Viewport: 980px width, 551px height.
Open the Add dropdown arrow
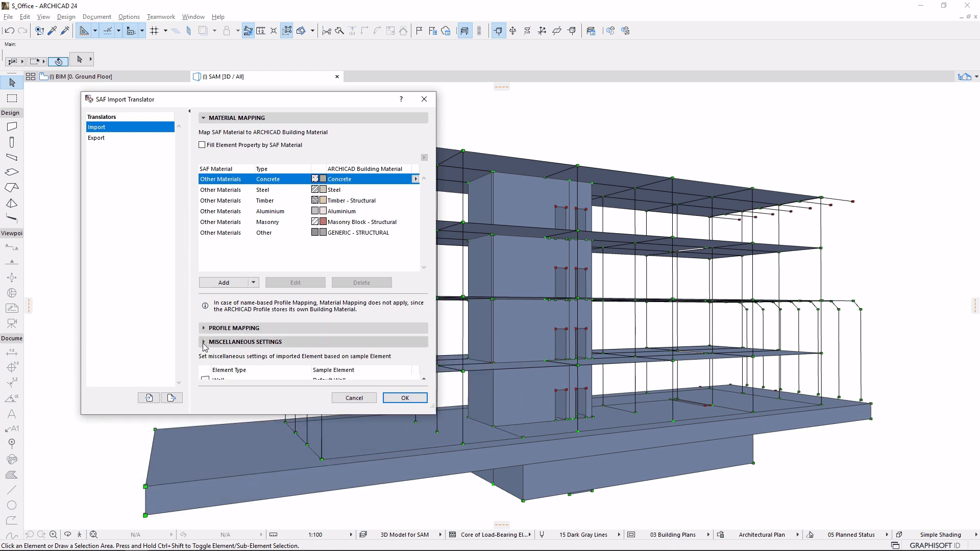[253, 282]
